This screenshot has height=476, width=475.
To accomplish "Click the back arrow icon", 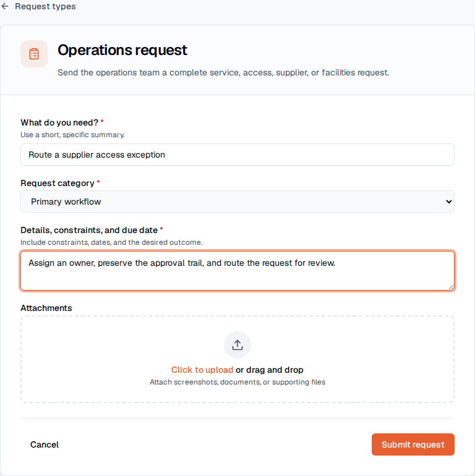I will [5, 6].
